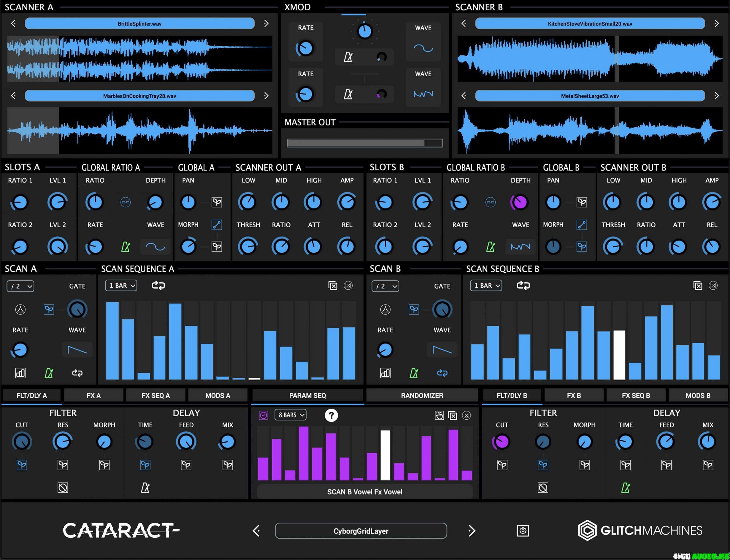Click the SCAN B Vowel Fx Vowel label

365,492
